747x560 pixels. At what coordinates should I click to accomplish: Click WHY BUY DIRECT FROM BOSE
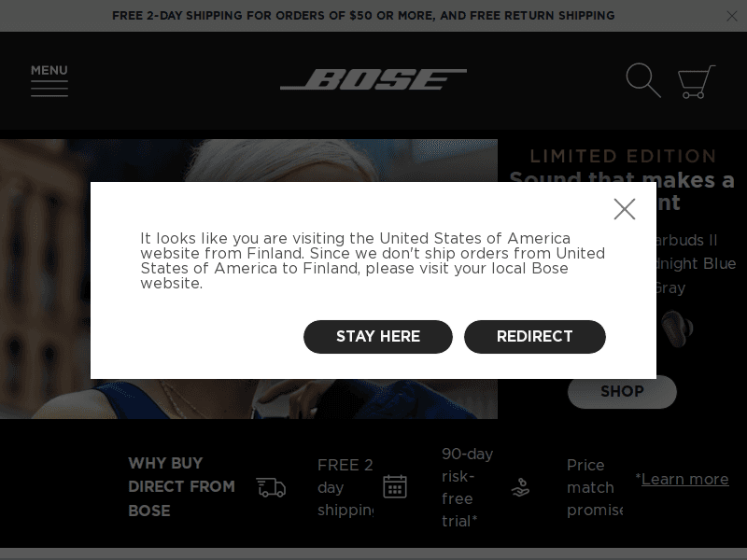click(x=181, y=487)
